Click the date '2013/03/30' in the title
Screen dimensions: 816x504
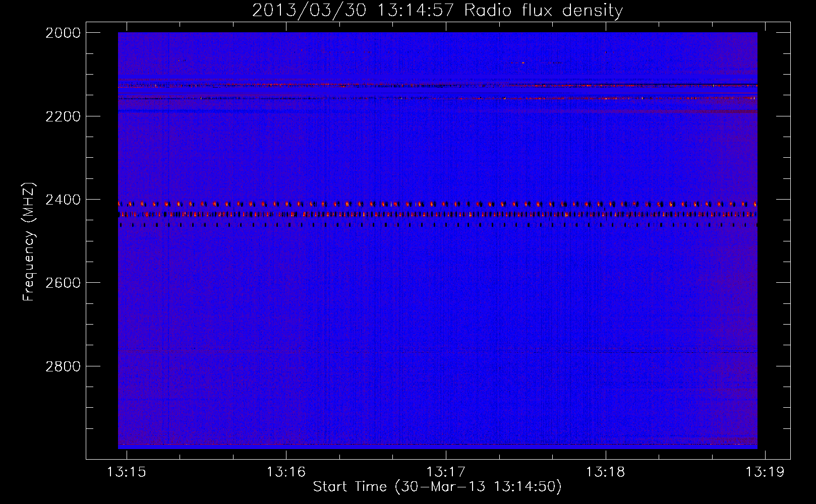pyautogui.click(x=309, y=10)
